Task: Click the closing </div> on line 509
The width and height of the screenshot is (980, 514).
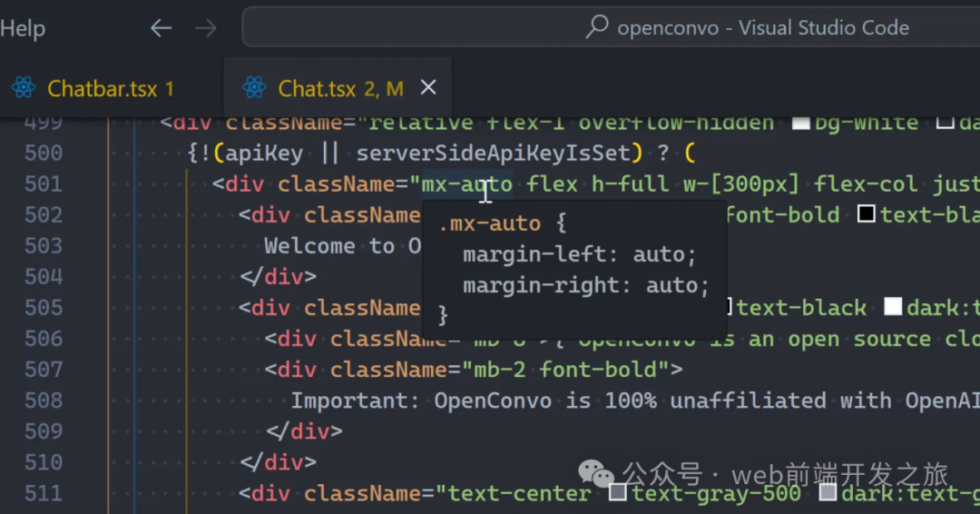Action: [x=304, y=430]
